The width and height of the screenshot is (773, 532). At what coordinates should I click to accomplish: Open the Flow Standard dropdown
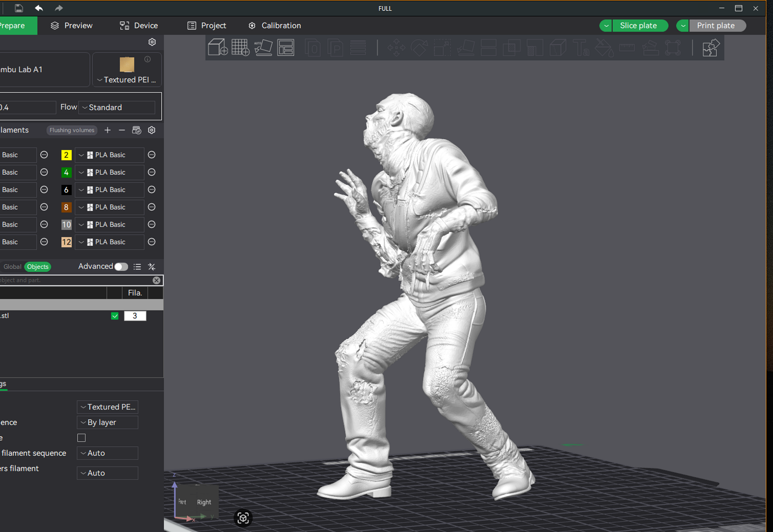[x=117, y=108]
